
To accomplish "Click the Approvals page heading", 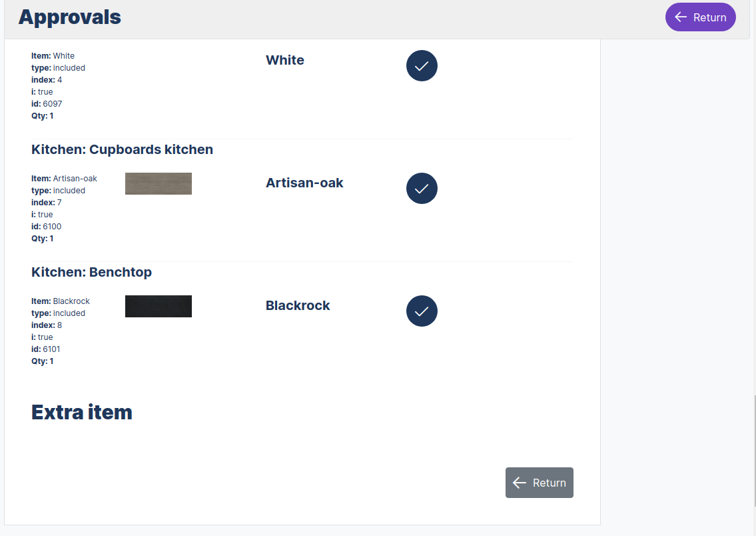I will coord(70,17).
